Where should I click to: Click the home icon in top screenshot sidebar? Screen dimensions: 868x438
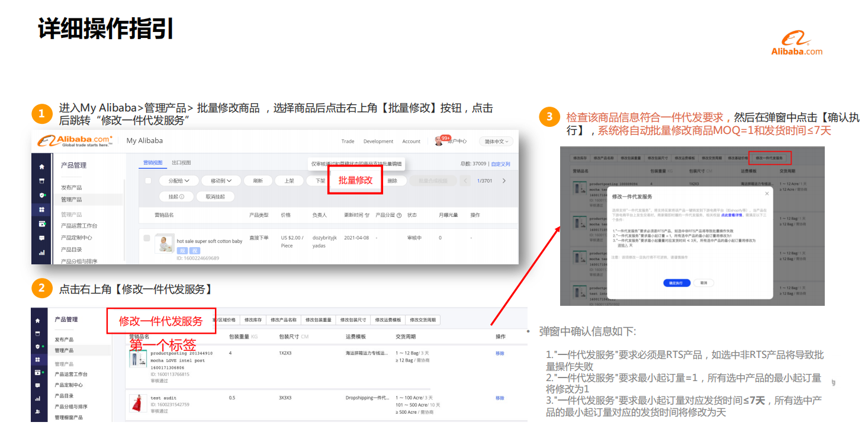pyautogui.click(x=41, y=167)
